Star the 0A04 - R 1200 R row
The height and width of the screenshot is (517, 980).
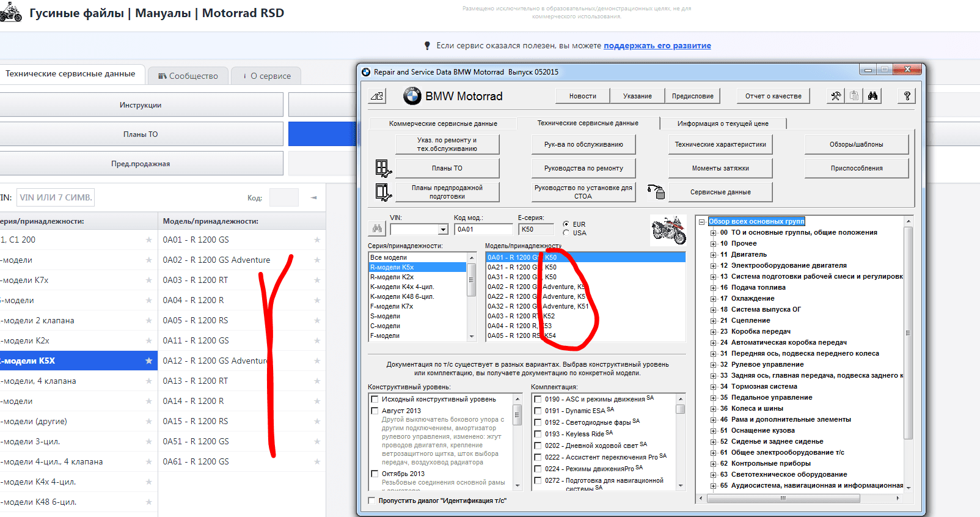317,300
